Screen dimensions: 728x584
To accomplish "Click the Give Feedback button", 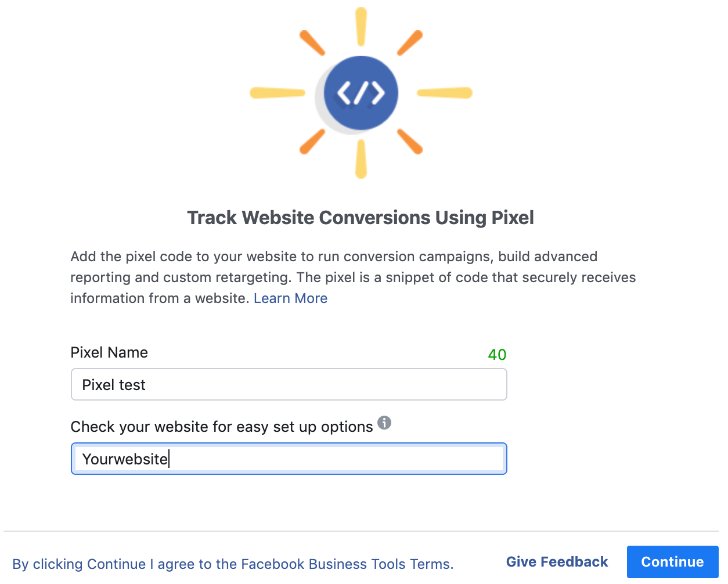I will coord(557,561).
